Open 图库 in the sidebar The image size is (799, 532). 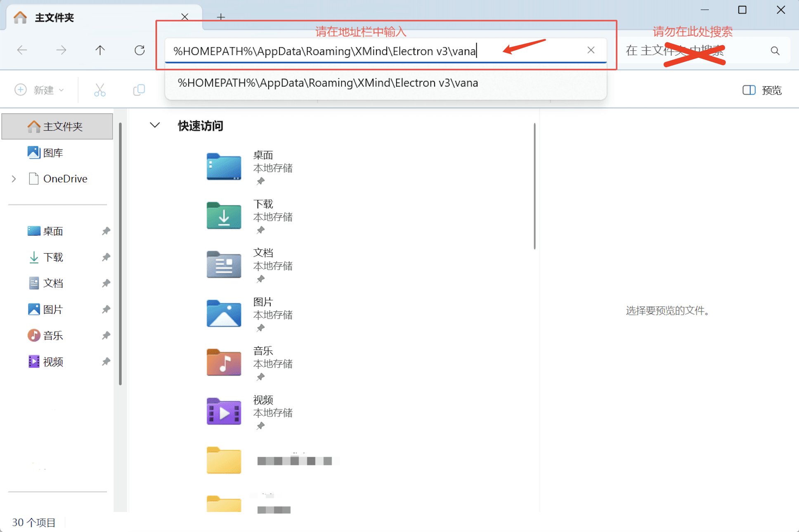coord(53,153)
